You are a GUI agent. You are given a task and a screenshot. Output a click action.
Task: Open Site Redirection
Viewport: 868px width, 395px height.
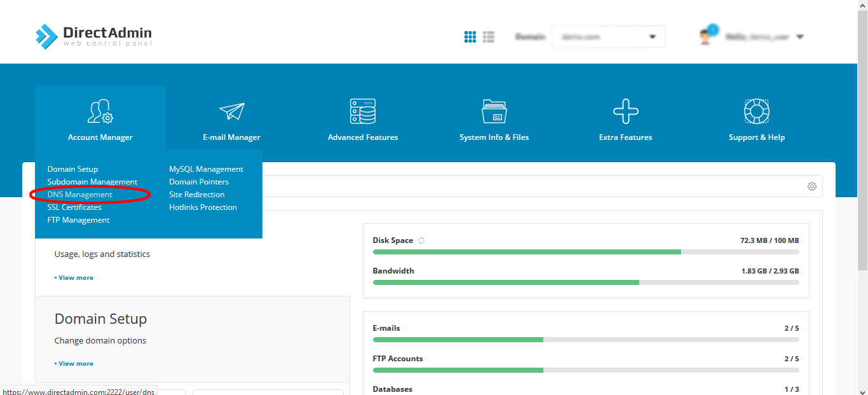(x=197, y=195)
